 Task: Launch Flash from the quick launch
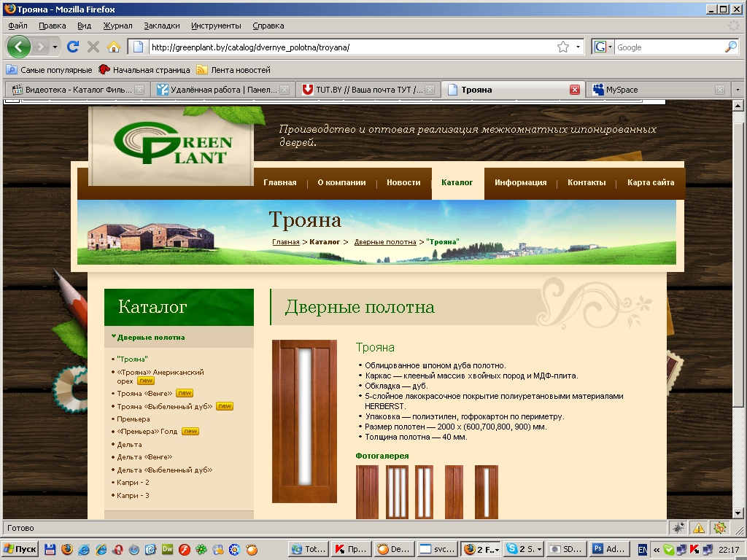click(x=185, y=550)
